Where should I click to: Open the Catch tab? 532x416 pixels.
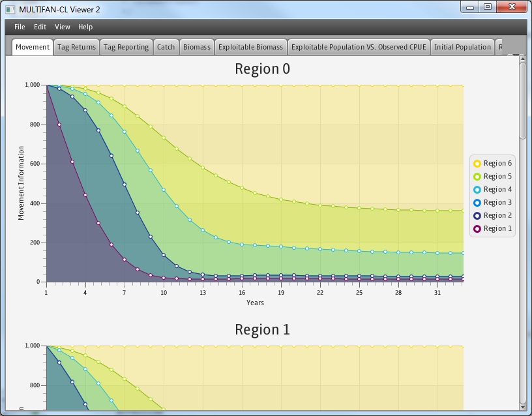click(166, 47)
